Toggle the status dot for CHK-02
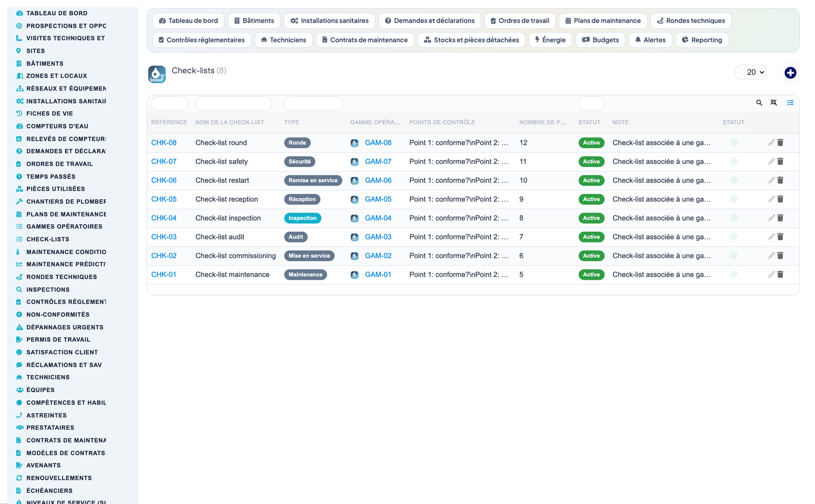815x504 pixels. click(734, 255)
